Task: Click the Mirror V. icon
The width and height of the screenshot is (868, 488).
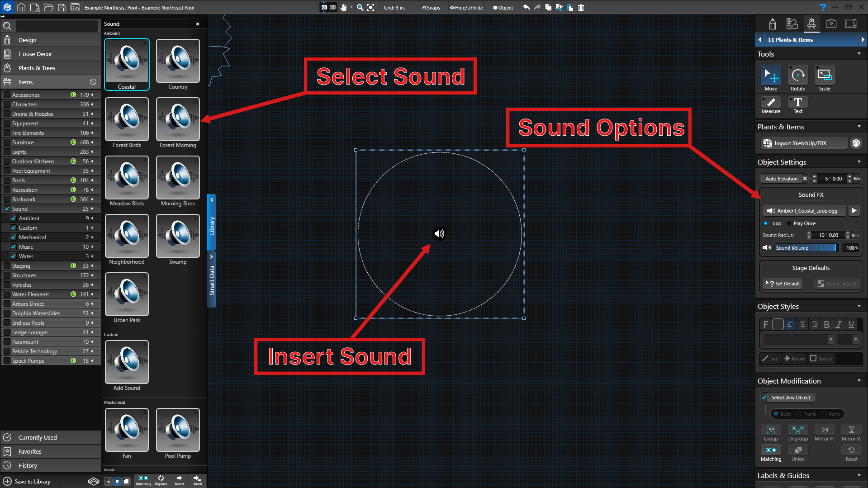Action: [x=851, y=430]
